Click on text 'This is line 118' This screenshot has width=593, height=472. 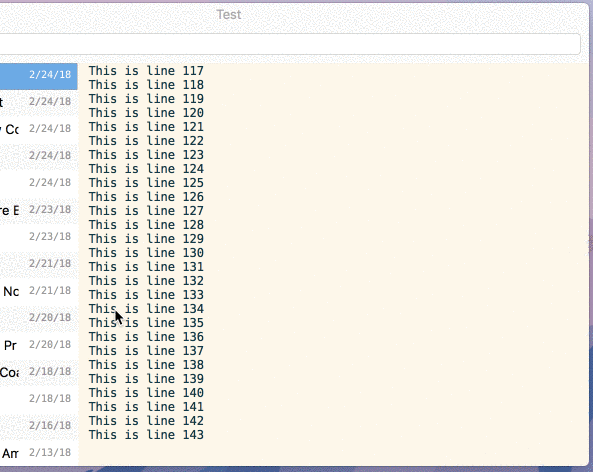(146, 85)
